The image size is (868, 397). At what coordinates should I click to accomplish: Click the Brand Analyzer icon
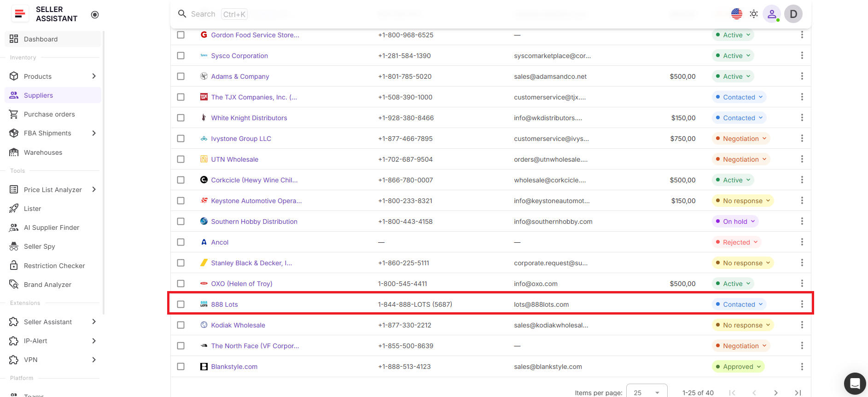click(14, 285)
